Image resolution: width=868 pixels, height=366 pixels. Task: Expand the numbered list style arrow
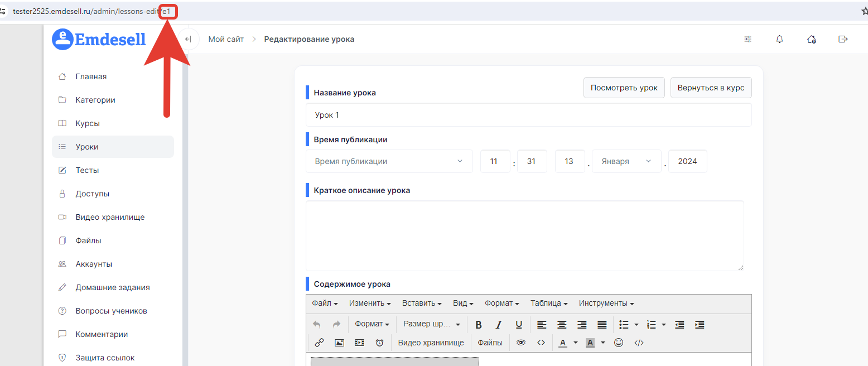pos(664,324)
